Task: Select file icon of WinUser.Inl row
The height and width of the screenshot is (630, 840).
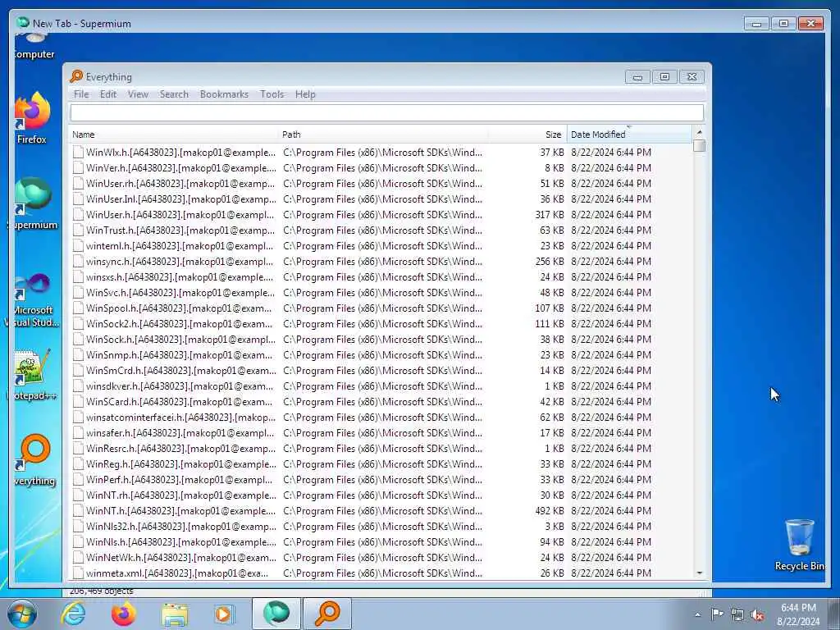Action: [78, 199]
